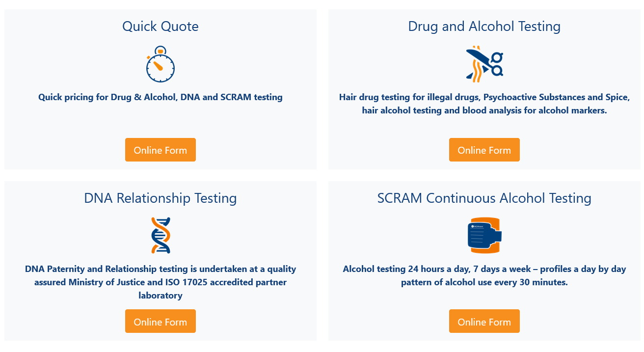Select the DNA Relationship Testing heading
The height and width of the screenshot is (352, 644).
[x=161, y=198]
